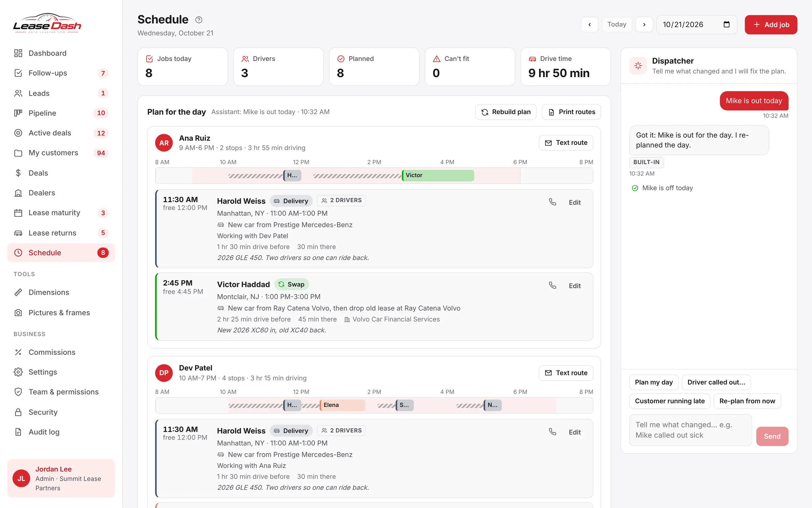Click Dev Patel's DP avatar

tap(164, 373)
